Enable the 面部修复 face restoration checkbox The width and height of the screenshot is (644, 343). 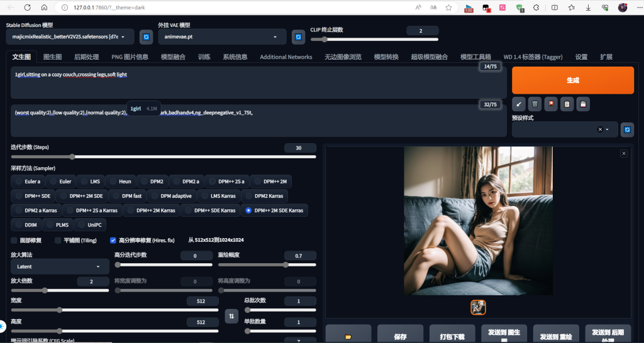pos(14,240)
